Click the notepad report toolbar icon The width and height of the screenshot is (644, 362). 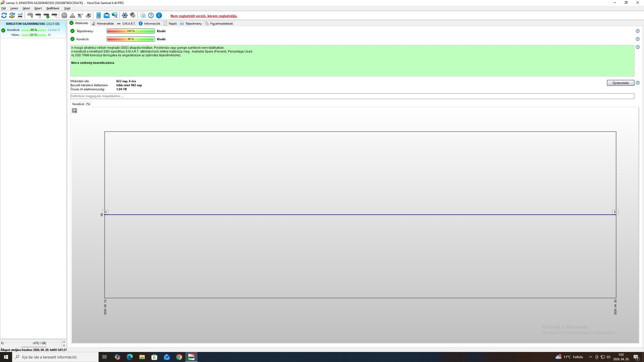pyautogui.click(x=98, y=15)
